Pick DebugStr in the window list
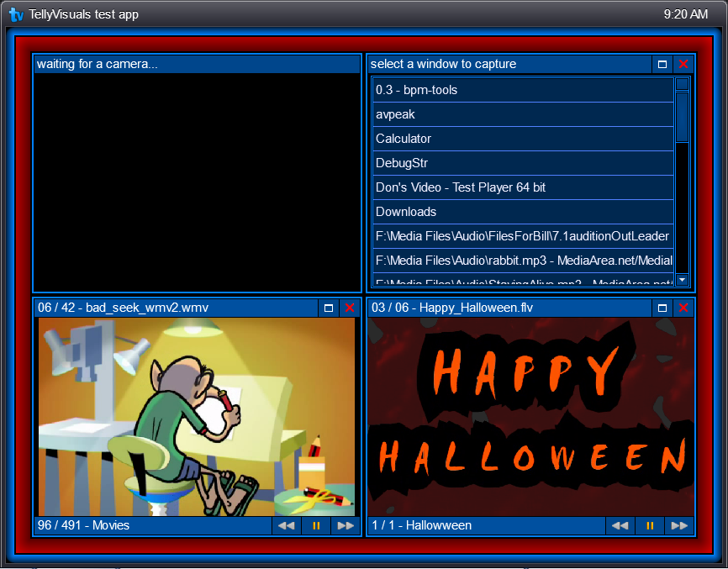728x569 pixels. (x=523, y=163)
